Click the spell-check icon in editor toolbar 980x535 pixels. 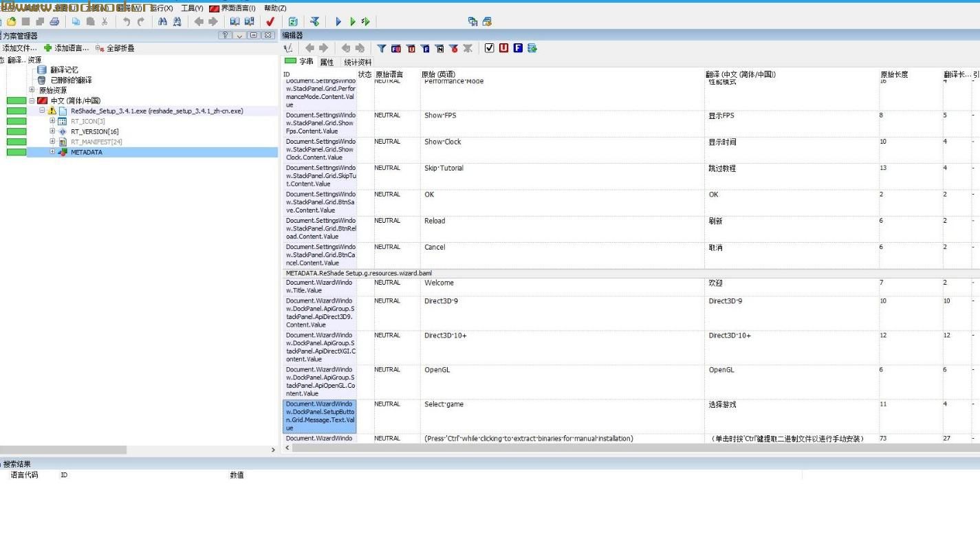288,48
